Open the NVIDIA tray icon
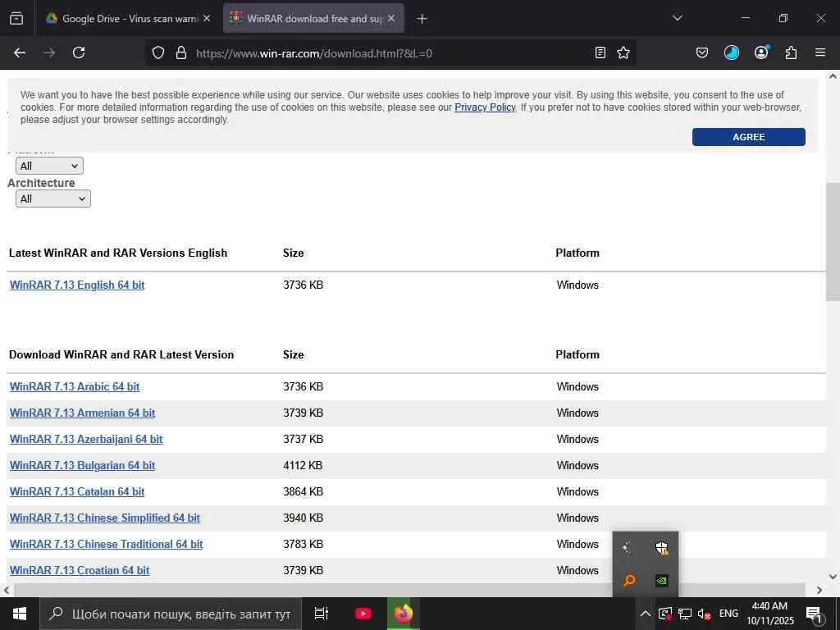Viewport: 840px width, 630px height. pyautogui.click(x=662, y=580)
